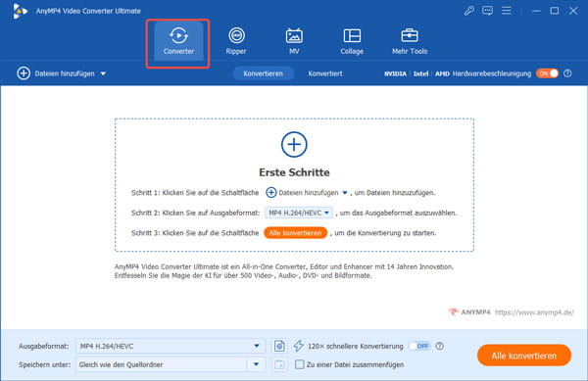Open the Ripper module
This screenshot has width=588, height=381.
point(236,41)
